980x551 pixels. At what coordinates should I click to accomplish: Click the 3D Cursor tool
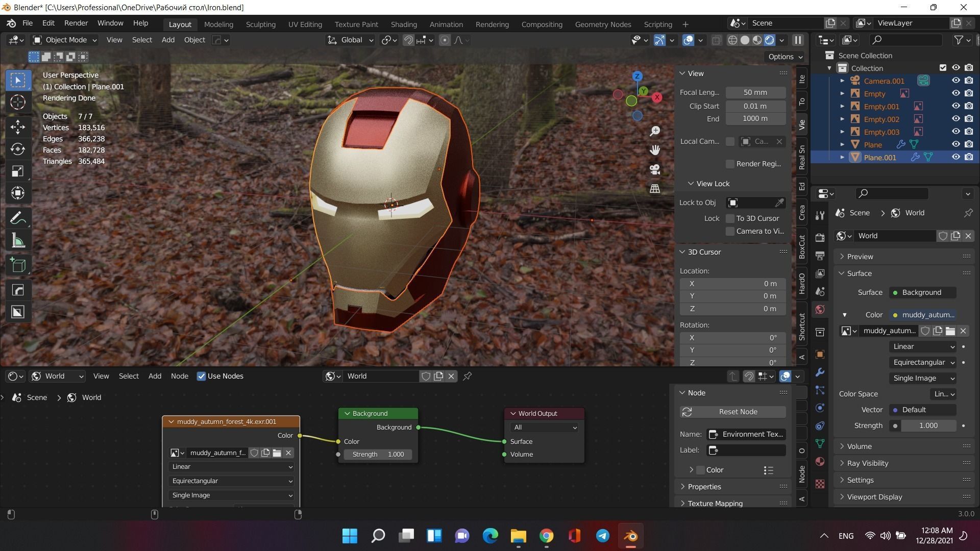pos(18,103)
